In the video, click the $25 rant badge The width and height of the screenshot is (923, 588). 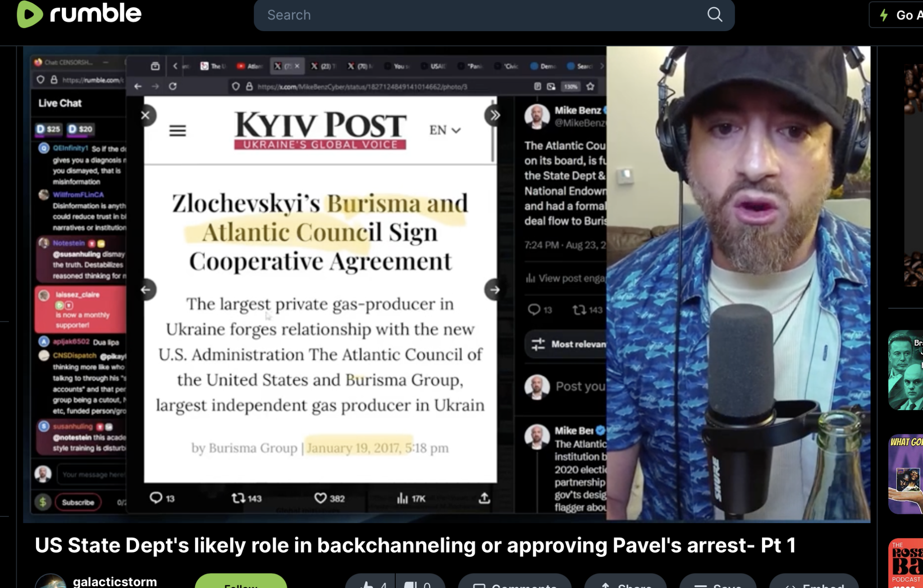pos(48,129)
